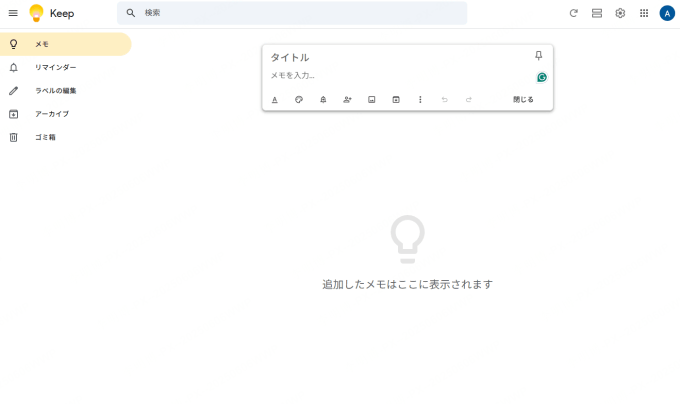Open ゴミ箱 in the sidebar
680x405 pixels.
pyautogui.click(x=65, y=137)
